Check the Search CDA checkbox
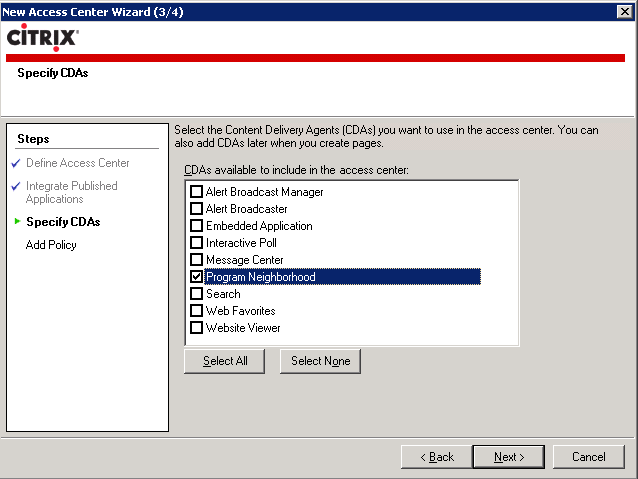Screen dimensions: 638x479 tap(197, 293)
